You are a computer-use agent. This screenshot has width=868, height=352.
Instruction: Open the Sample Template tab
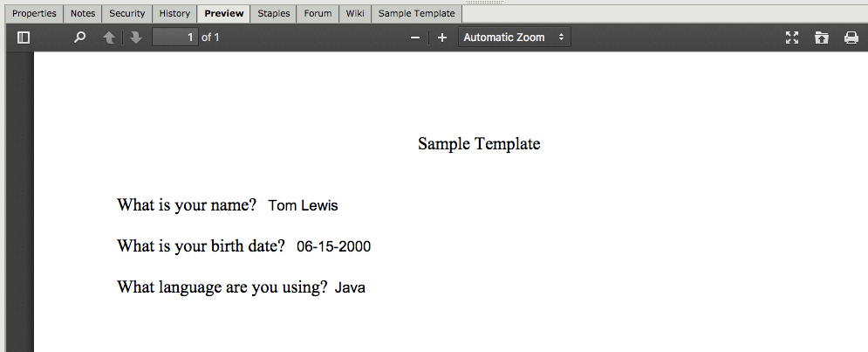pyautogui.click(x=416, y=14)
